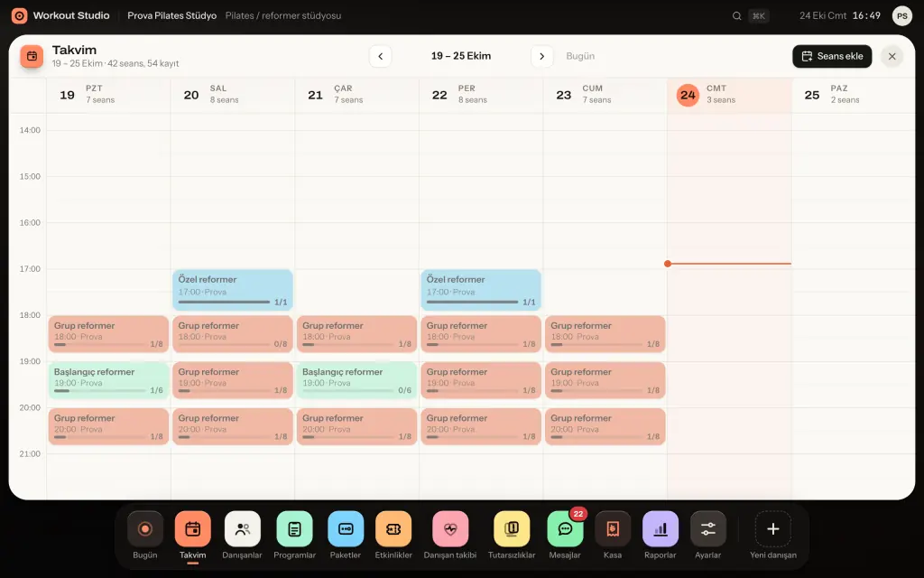Select the Tuesday 20 SAL day header

coord(233,94)
